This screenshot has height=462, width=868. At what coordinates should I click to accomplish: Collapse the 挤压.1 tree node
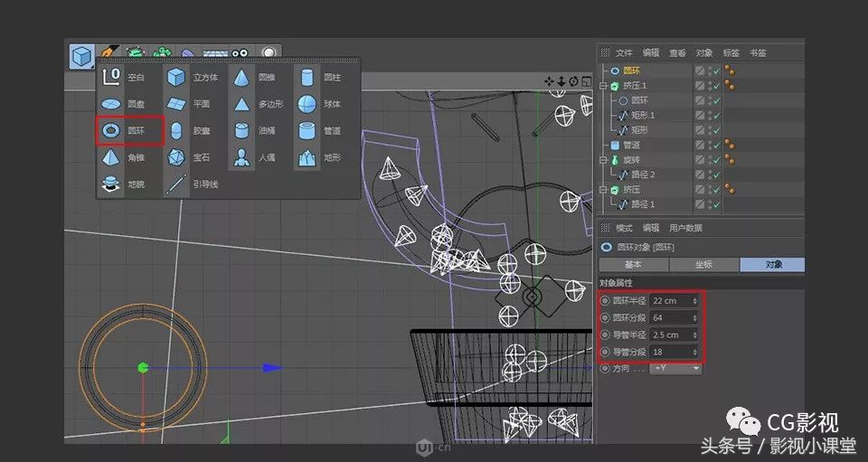click(603, 85)
